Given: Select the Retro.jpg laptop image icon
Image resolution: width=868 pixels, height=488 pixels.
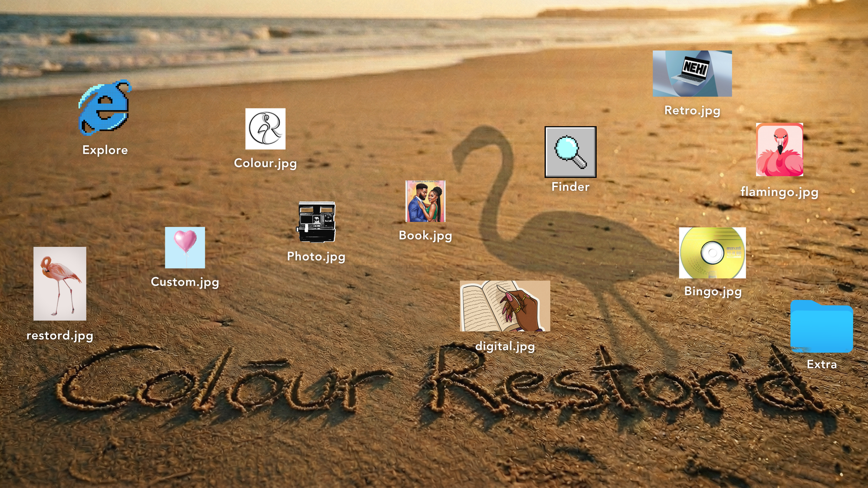Looking at the screenshot, I should coord(692,73).
